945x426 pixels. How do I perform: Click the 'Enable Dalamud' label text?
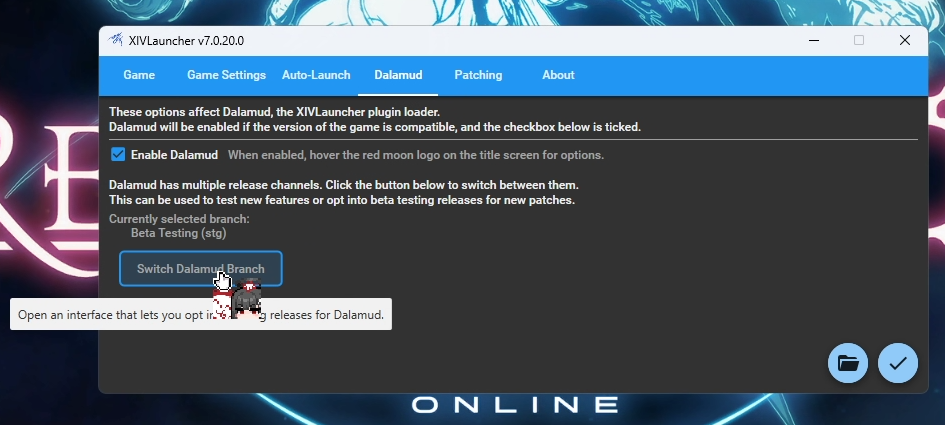[174, 155]
